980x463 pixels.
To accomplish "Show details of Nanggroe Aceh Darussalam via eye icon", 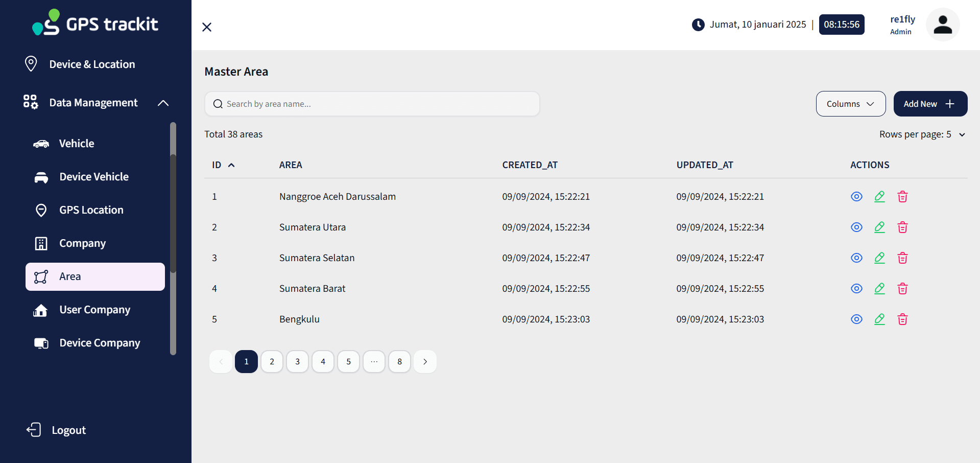I will [x=856, y=196].
